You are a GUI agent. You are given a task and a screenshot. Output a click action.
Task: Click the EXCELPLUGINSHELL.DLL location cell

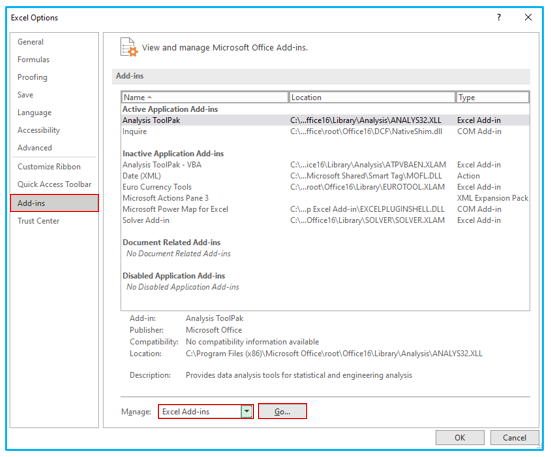point(367,209)
